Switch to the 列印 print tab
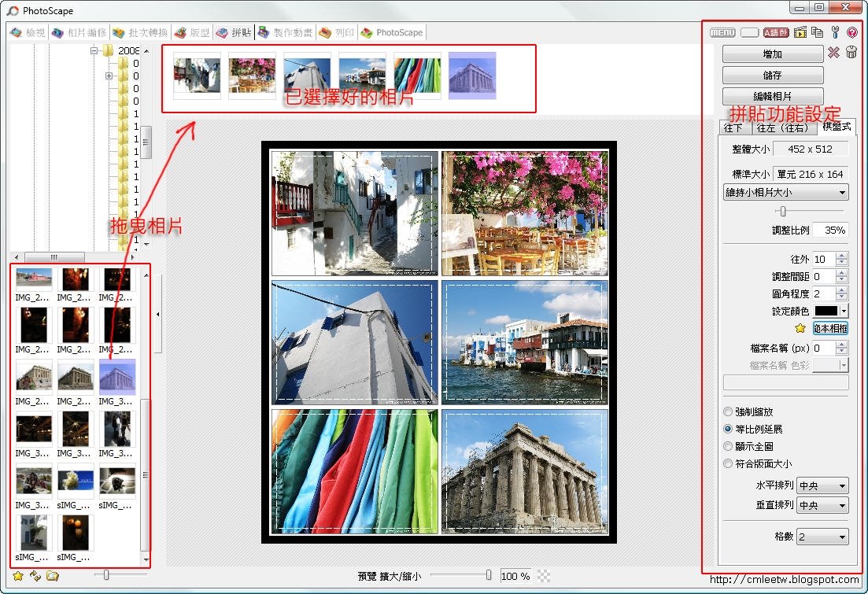 [x=337, y=33]
